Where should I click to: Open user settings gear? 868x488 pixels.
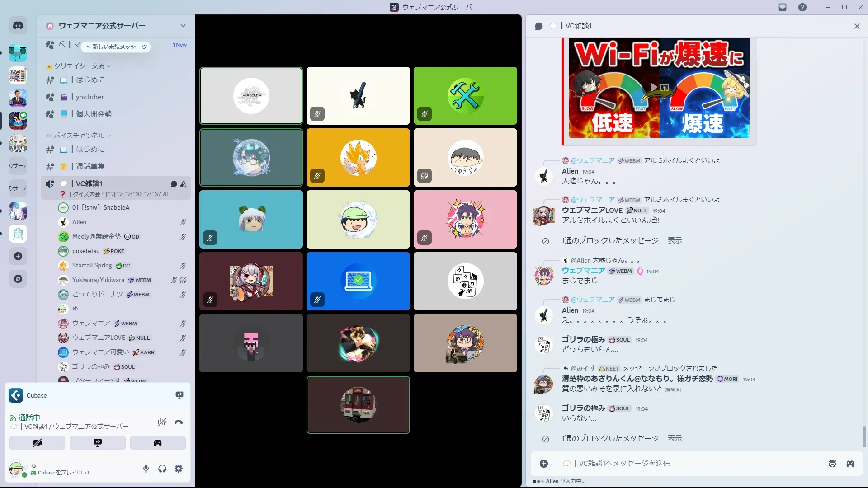179,469
